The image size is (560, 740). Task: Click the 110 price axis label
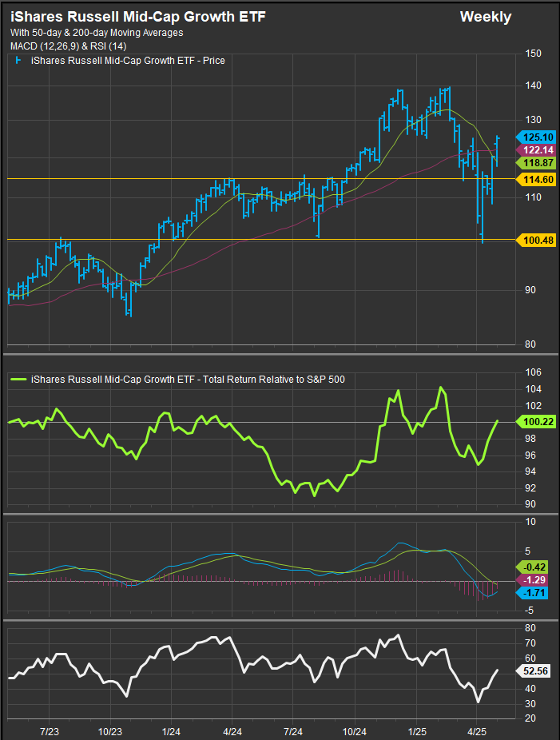(534, 197)
